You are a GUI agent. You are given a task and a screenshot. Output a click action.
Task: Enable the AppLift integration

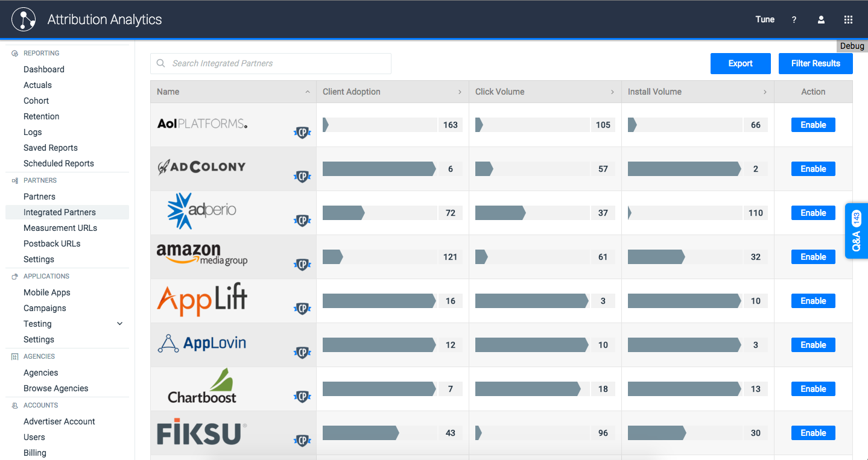click(x=813, y=301)
